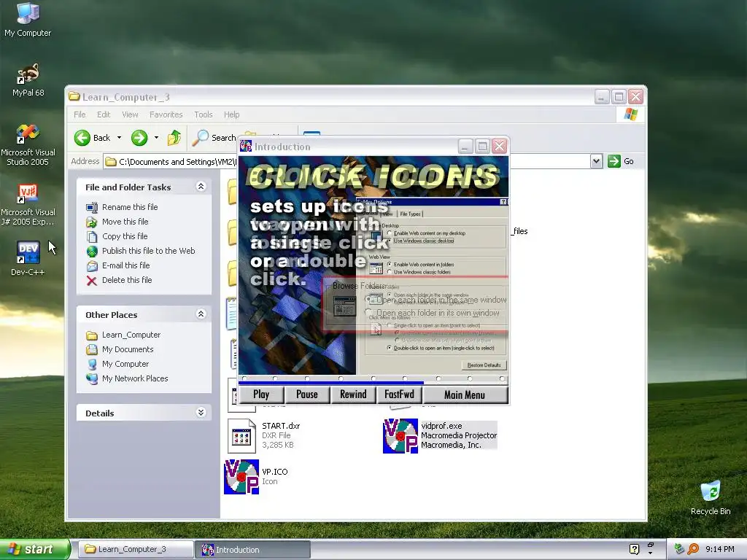Collapse the File and Folder Tasks panel
Screen dimensions: 747x560
pos(201,187)
